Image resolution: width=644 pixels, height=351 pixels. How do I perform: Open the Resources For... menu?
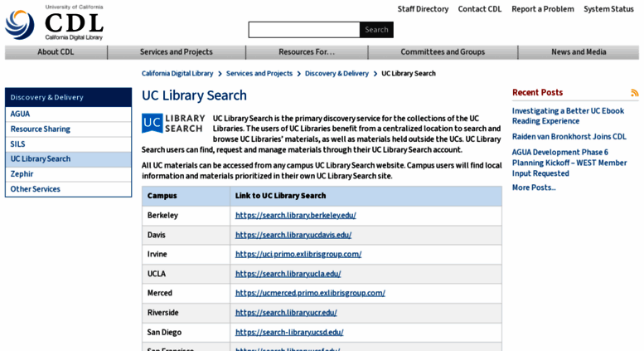tap(307, 52)
